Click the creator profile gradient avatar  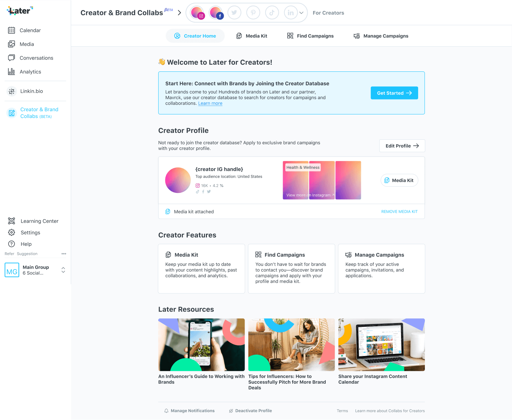(x=178, y=180)
